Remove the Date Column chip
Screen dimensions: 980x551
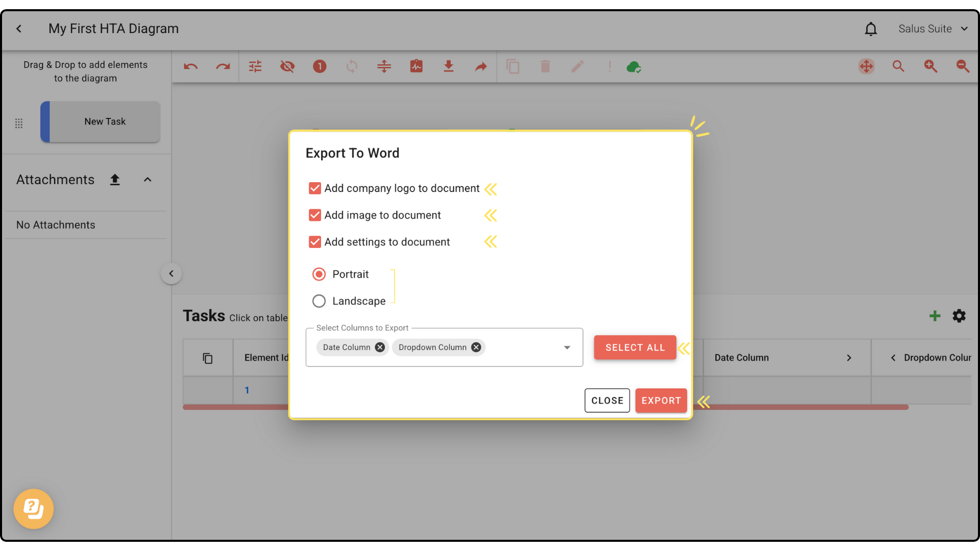pyautogui.click(x=380, y=347)
